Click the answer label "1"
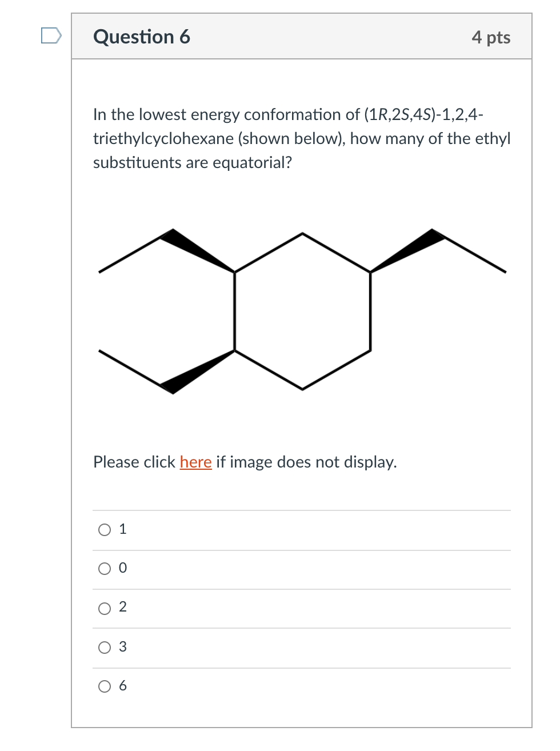This screenshot has width=560, height=751. [122, 529]
